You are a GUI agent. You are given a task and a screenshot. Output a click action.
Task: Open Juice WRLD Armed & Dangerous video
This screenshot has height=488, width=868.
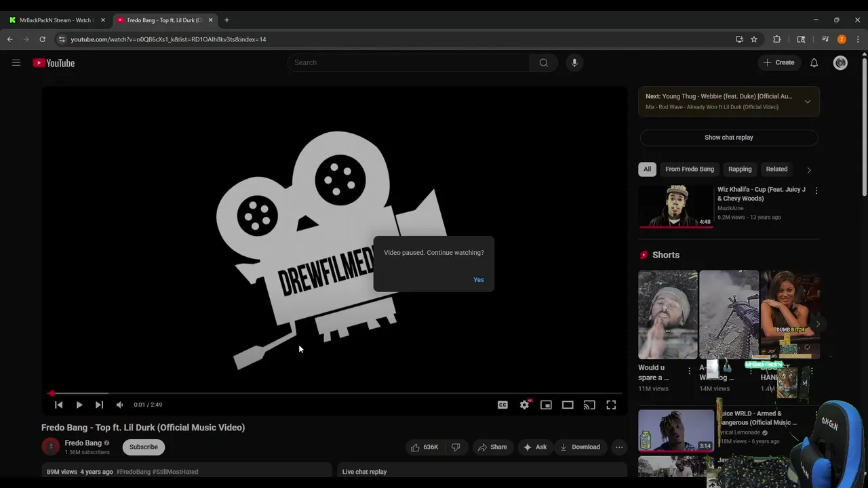(676, 430)
